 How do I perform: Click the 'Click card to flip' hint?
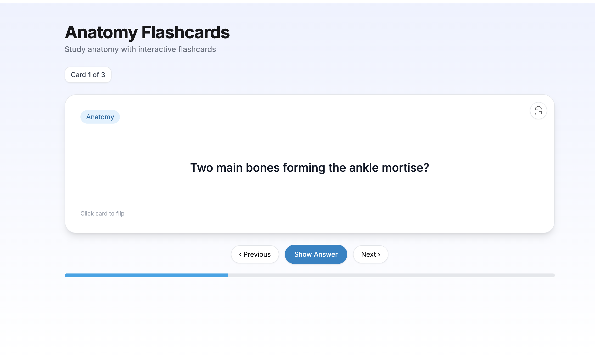pos(102,214)
